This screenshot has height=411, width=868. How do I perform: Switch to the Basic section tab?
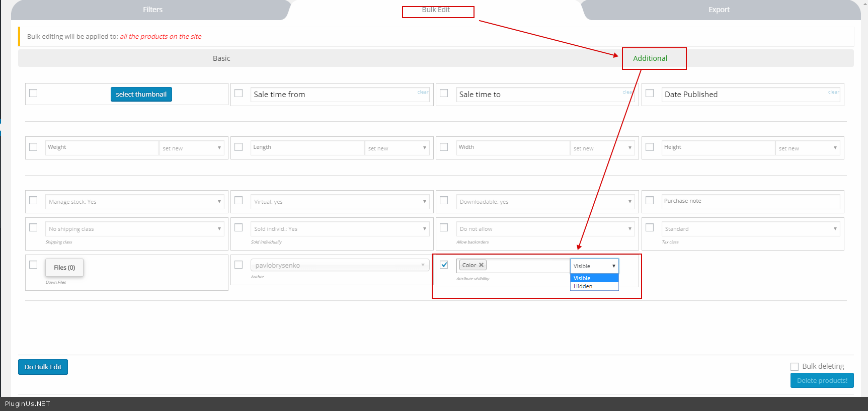point(221,58)
